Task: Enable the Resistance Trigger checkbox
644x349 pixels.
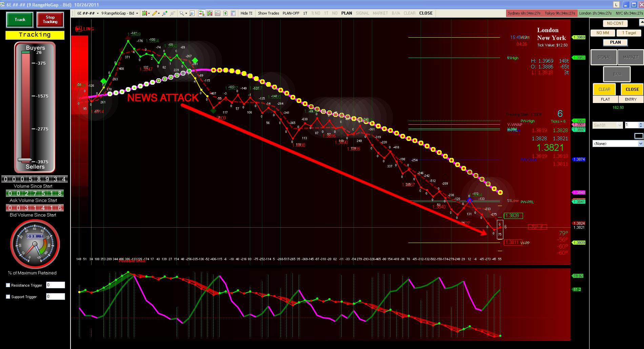Action: coord(8,285)
